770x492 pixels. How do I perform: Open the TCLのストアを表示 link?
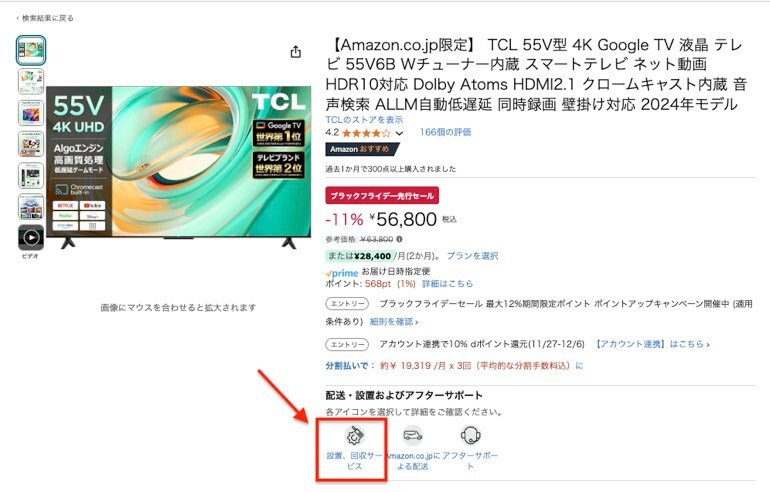click(364, 120)
